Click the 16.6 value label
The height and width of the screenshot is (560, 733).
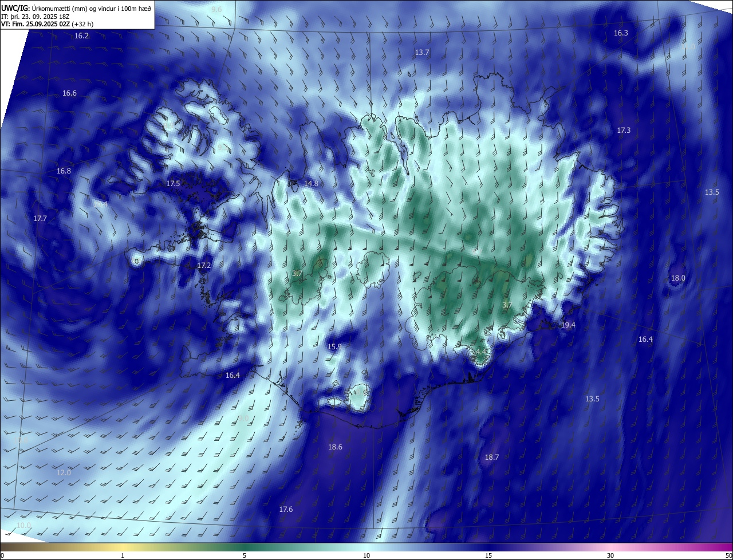(69, 93)
